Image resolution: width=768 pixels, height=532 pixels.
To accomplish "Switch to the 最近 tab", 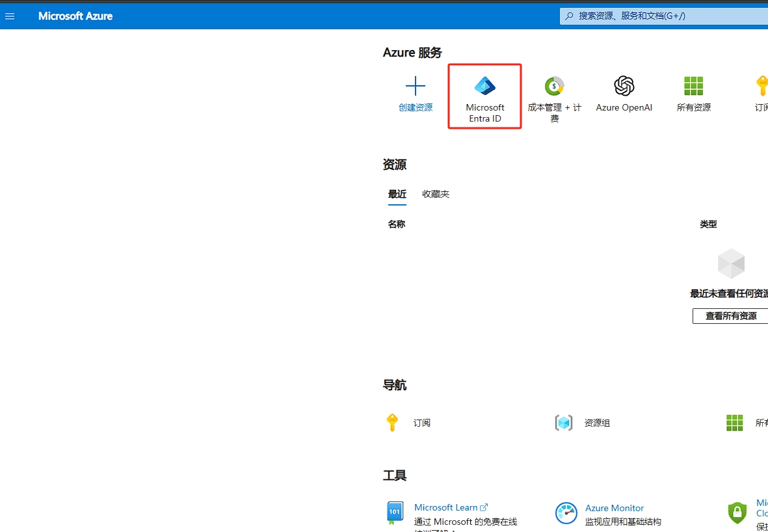I will pos(397,194).
